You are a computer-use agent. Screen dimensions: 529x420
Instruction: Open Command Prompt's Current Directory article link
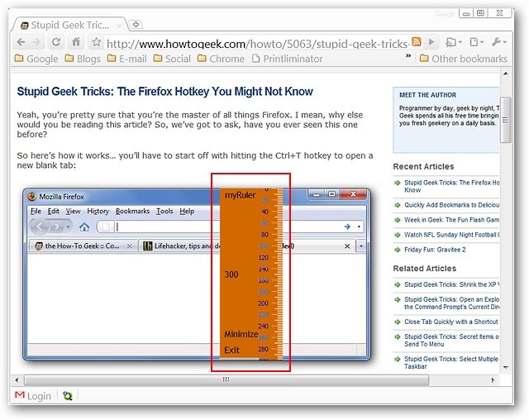(x=452, y=303)
